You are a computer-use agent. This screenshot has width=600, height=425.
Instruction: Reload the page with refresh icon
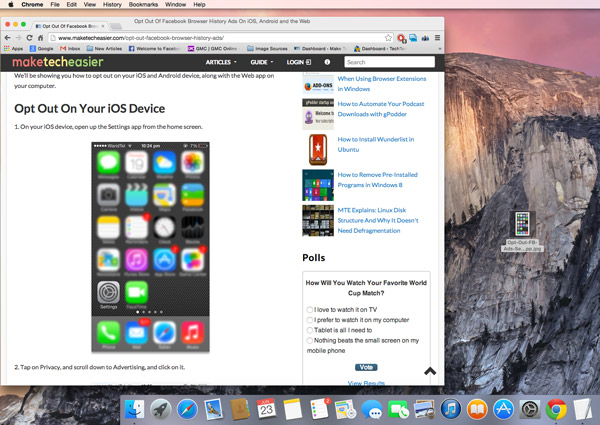pyautogui.click(x=29, y=38)
